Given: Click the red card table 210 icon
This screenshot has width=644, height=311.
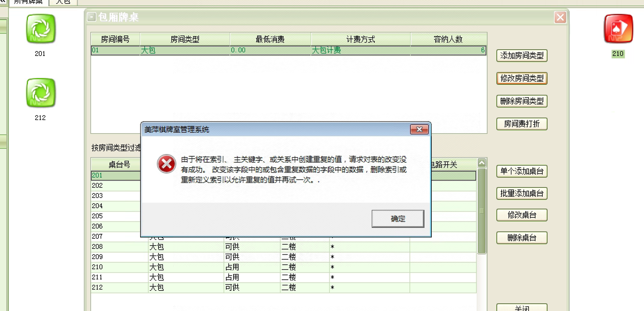Looking at the screenshot, I should [618, 29].
